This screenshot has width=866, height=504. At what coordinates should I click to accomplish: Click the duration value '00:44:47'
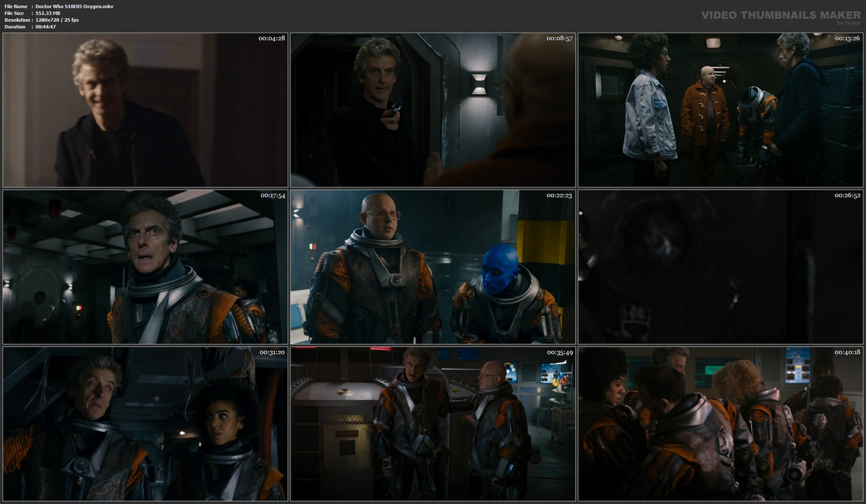pyautogui.click(x=45, y=26)
